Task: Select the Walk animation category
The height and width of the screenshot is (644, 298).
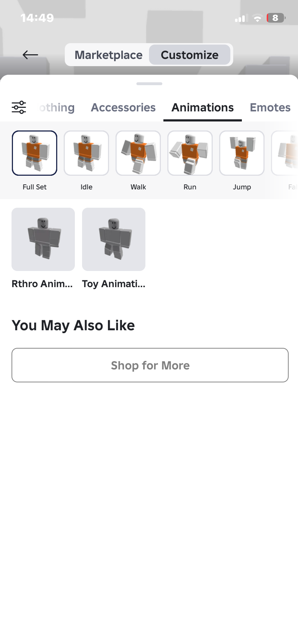Action: 138,153
